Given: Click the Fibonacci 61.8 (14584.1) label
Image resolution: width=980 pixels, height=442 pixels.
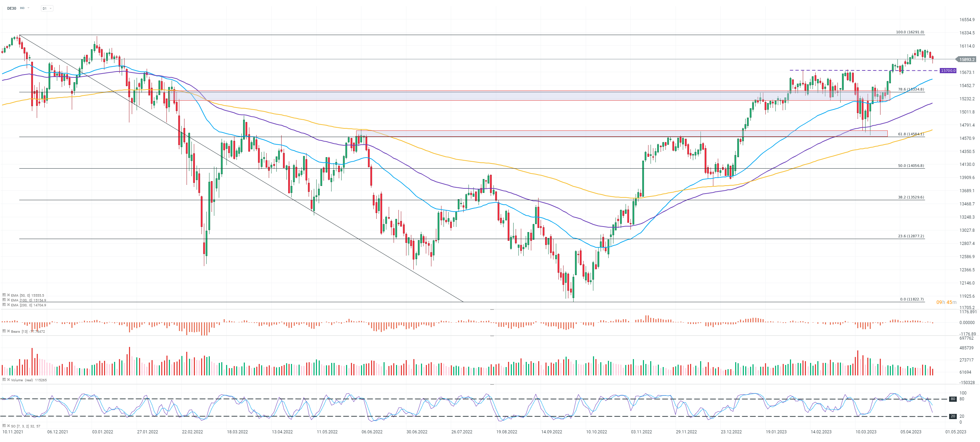Looking at the screenshot, I should (911, 134).
